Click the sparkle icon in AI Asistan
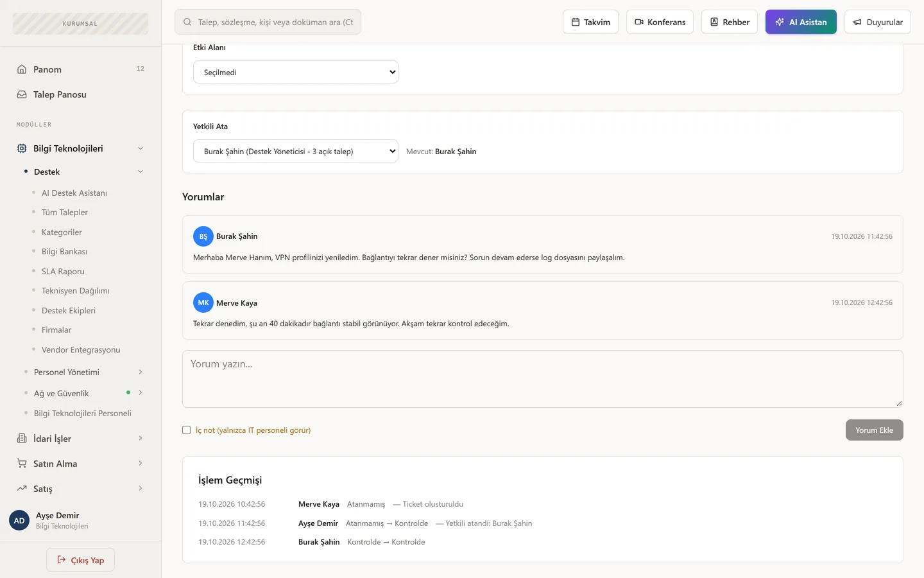The height and width of the screenshot is (578, 924). (x=780, y=22)
